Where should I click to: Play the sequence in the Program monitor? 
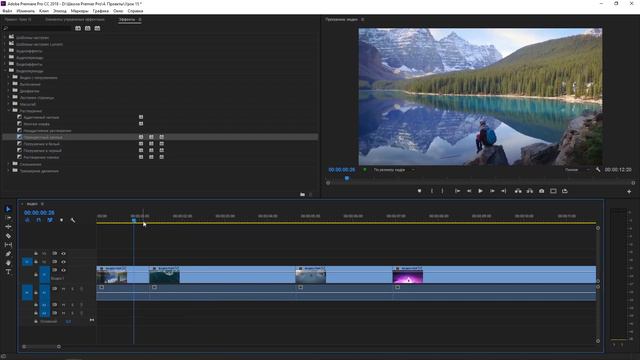coord(480,191)
